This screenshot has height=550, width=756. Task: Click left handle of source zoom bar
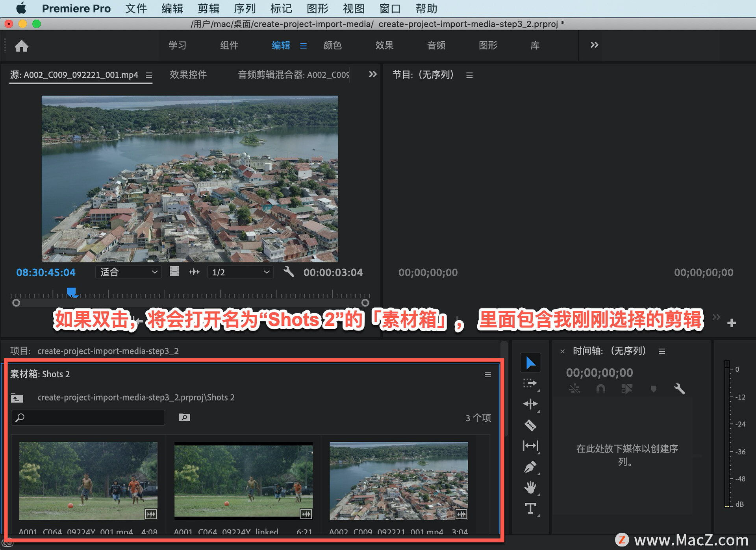click(x=16, y=303)
